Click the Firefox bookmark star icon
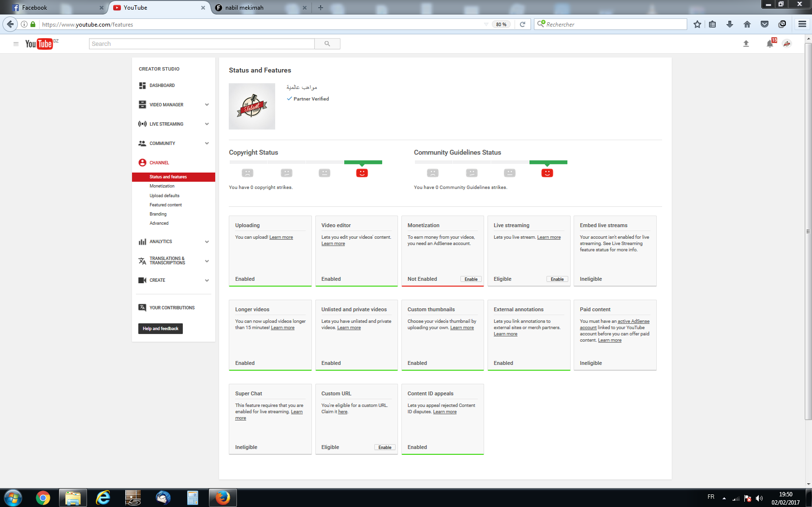Viewport: 812px width, 507px height. pyautogui.click(x=697, y=24)
